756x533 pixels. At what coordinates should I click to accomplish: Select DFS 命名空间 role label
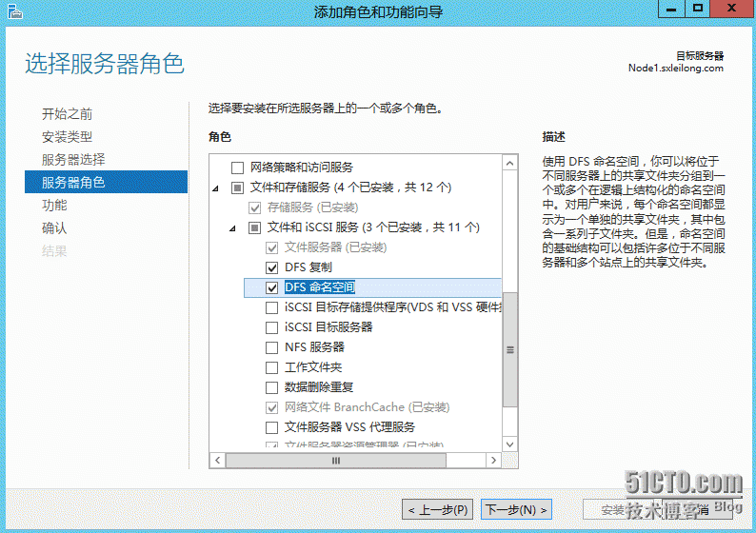click(x=320, y=287)
